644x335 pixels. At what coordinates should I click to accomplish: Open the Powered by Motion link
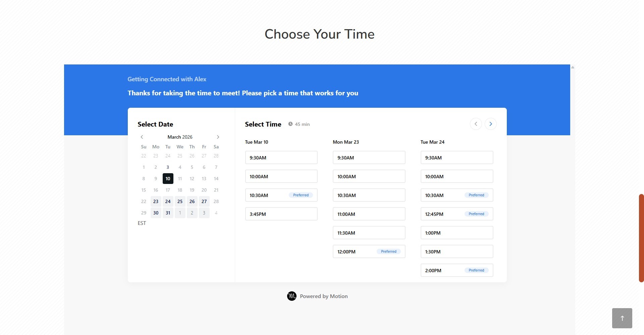323,296
